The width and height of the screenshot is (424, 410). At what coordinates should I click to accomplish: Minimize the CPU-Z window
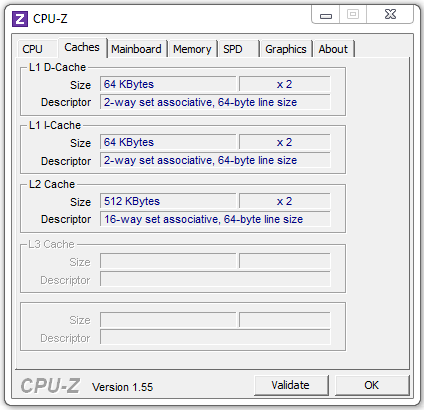coord(326,15)
